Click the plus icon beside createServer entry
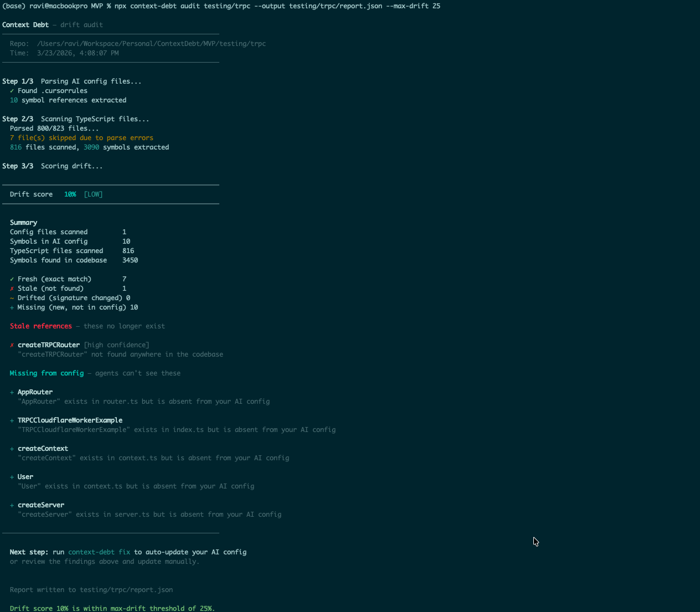The width and height of the screenshot is (700, 612). pos(11,505)
